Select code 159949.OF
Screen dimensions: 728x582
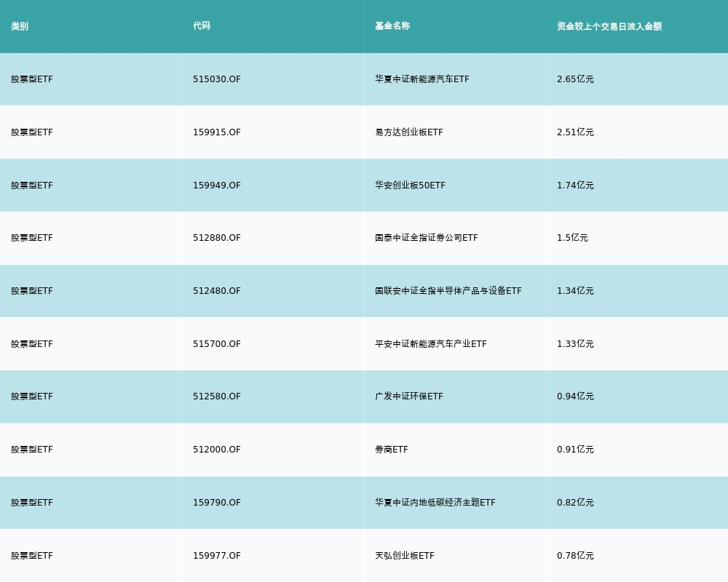217,186
